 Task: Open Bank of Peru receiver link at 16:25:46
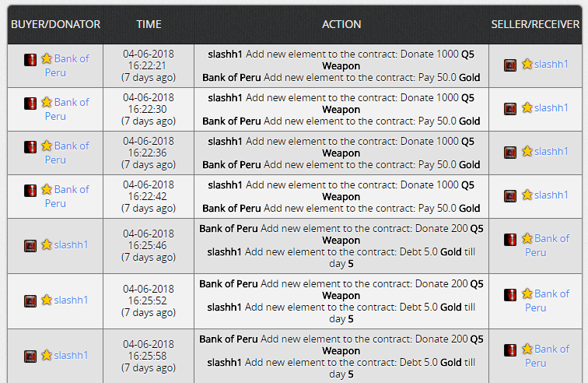547,245
